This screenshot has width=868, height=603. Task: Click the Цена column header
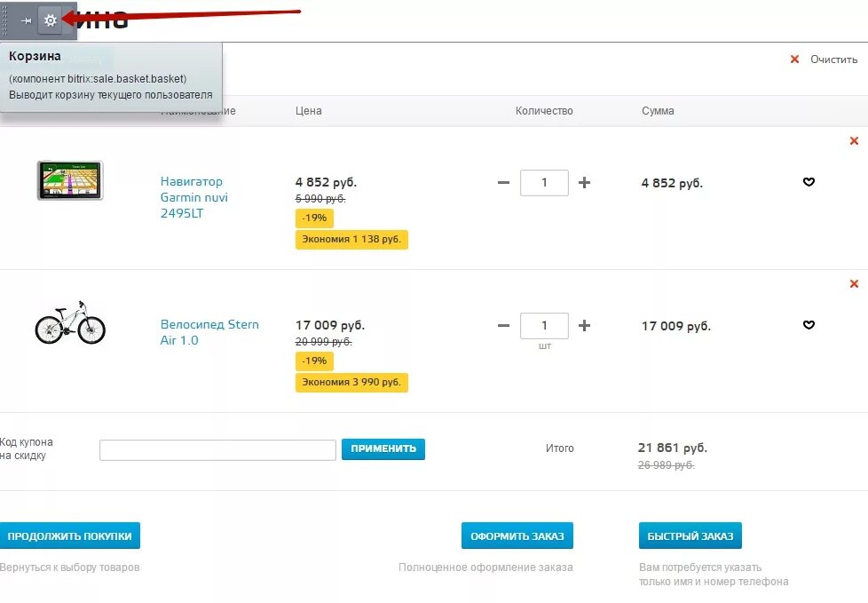(308, 111)
